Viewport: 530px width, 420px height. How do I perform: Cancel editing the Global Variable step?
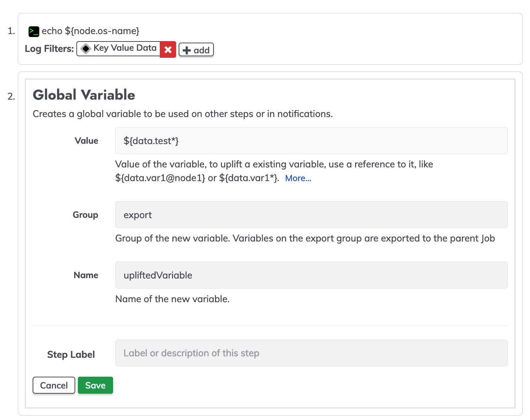(54, 385)
